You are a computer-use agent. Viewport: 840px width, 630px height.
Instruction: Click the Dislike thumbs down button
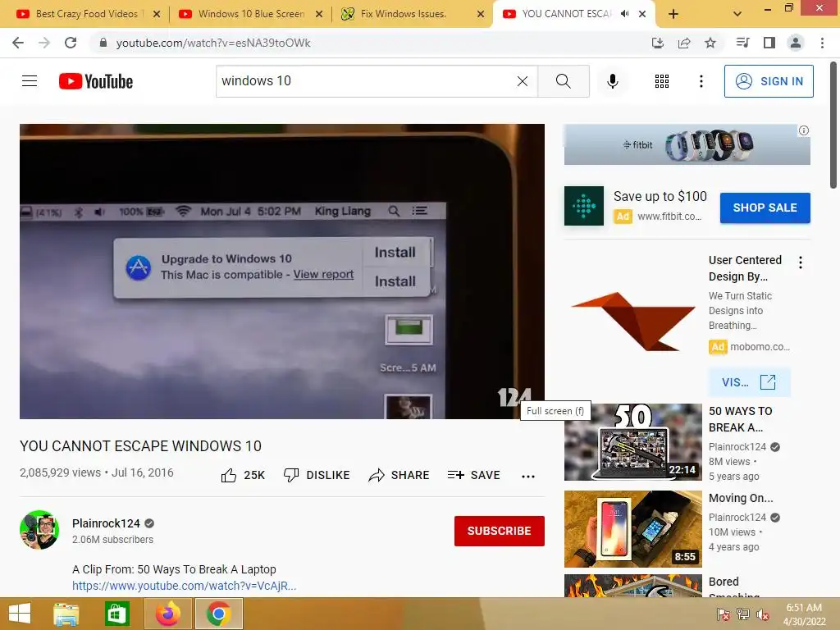[x=317, y=475]
